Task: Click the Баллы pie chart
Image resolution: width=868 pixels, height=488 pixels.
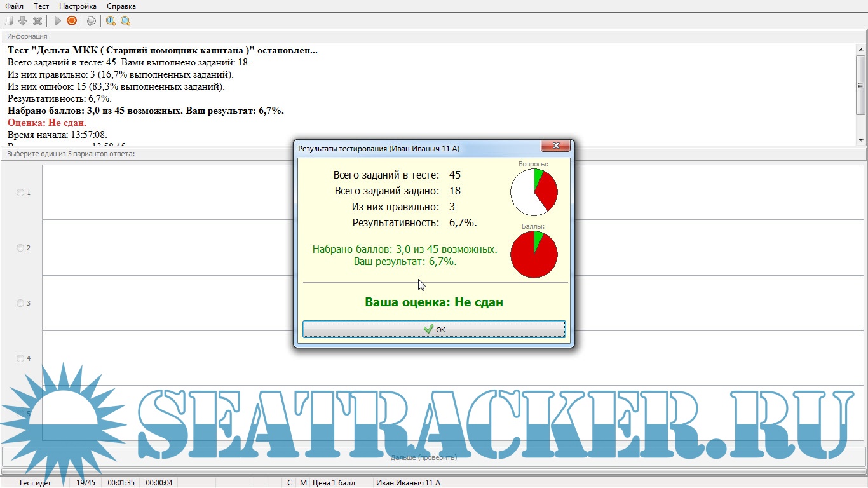Action: (x=534, y=254)
